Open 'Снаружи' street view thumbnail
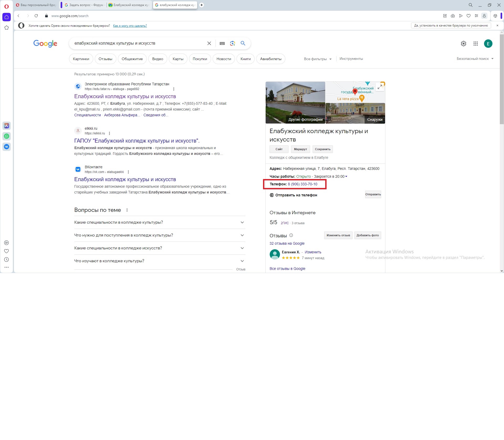Viewport: 504px width, 440px height. [x=355, y=113]
